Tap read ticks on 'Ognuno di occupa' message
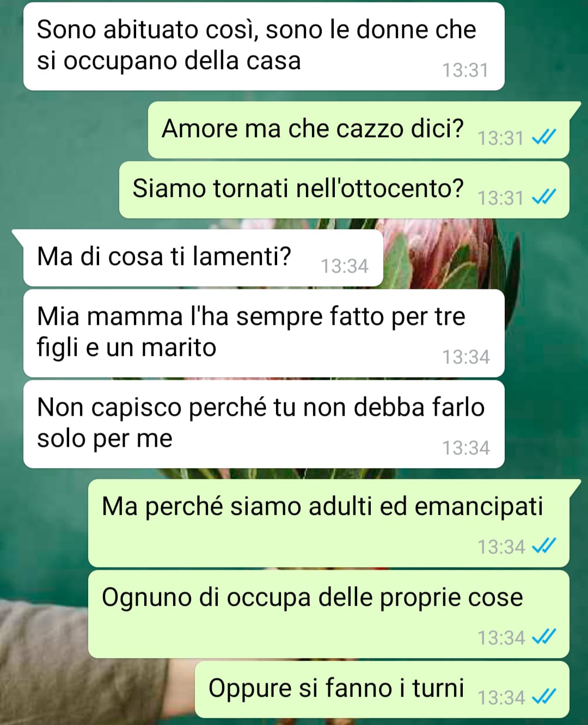The height and width of the screenshot is (725, 588). [543, 637]
